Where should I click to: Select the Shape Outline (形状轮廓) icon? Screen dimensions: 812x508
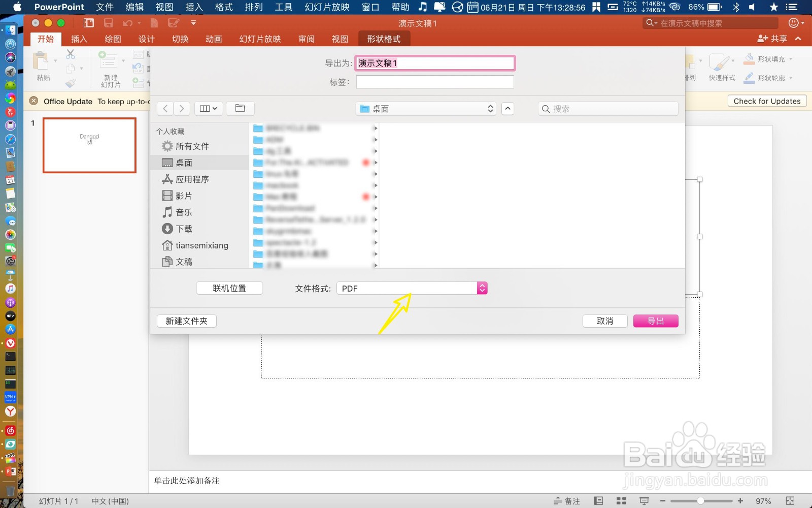coord(750,78)
